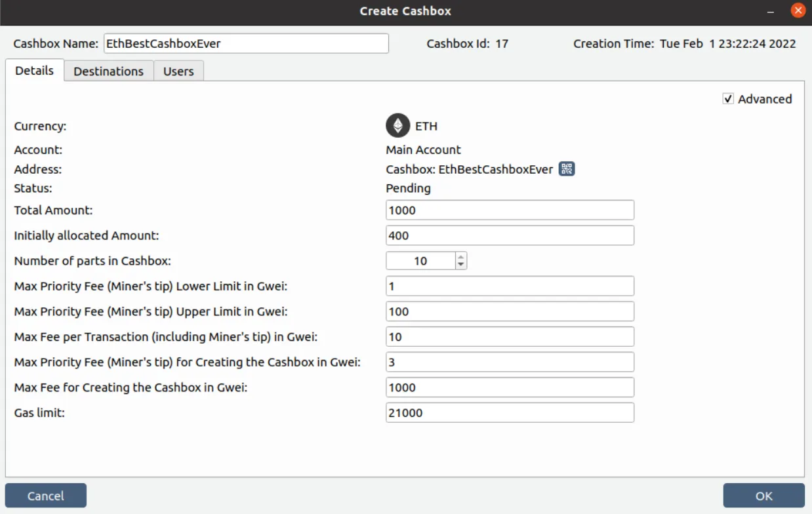Click the 'Create Cashbox' window title

[x=405, y=11]
